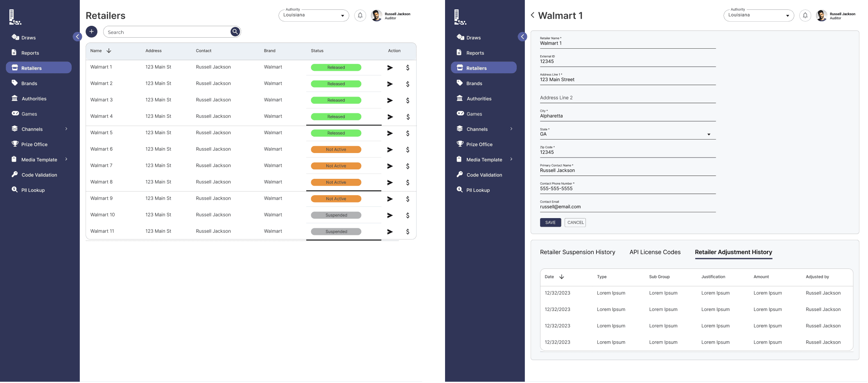868x383 pixels.
Task: Click Walmart 5 name in table
Action: [101, 133]
